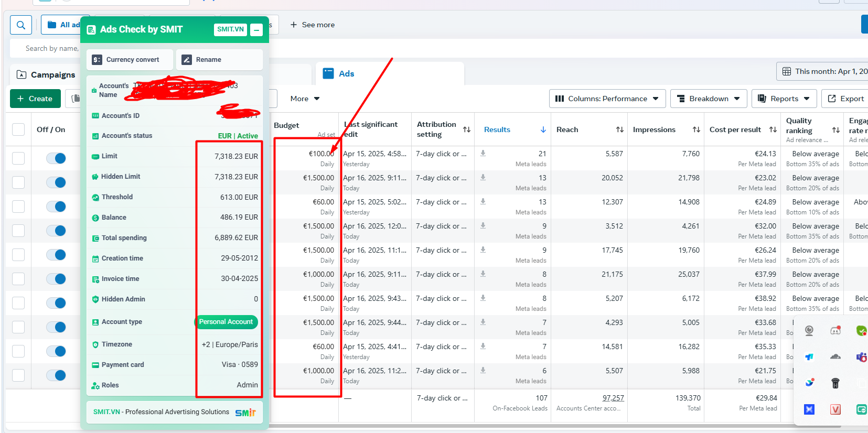Check the box for the €37.99 cost row
The height and width of the screenshot is (433, 868).
pos(18,279)
